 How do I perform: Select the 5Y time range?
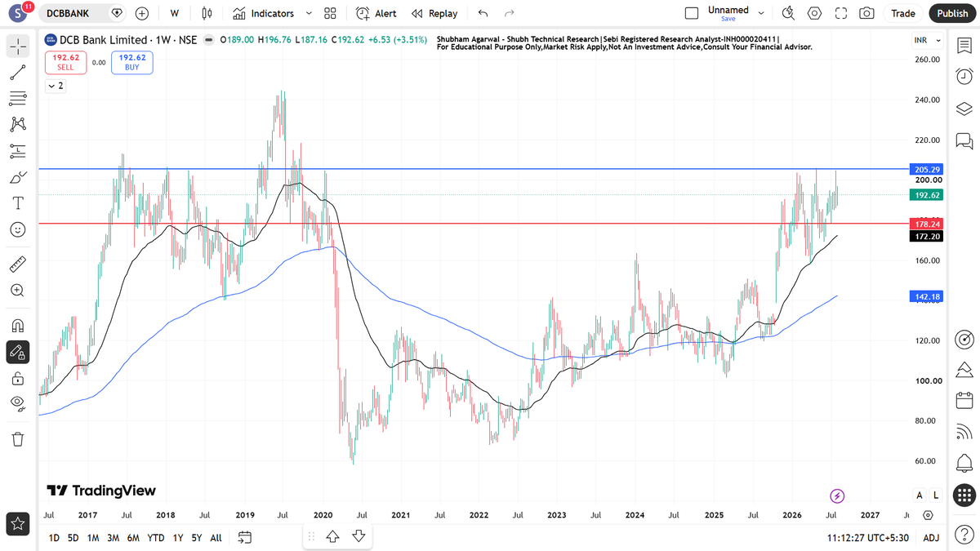[x=197, y=537]
